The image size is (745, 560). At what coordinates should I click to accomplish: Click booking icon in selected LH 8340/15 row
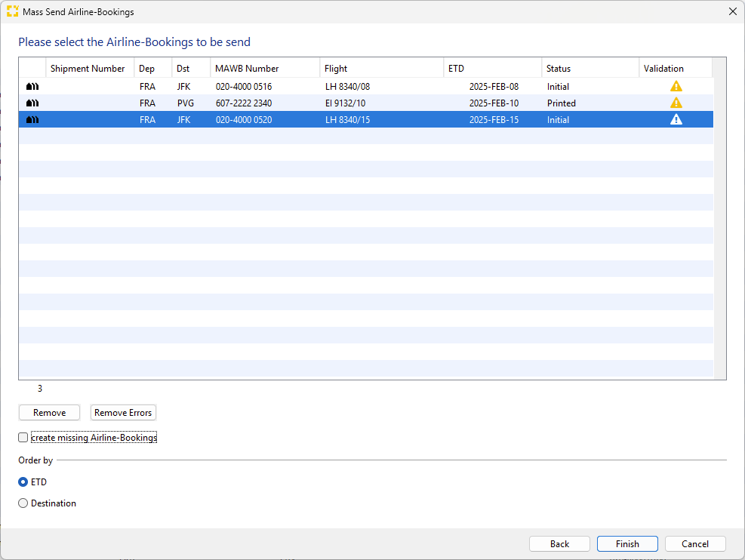[x=32, y=120]
